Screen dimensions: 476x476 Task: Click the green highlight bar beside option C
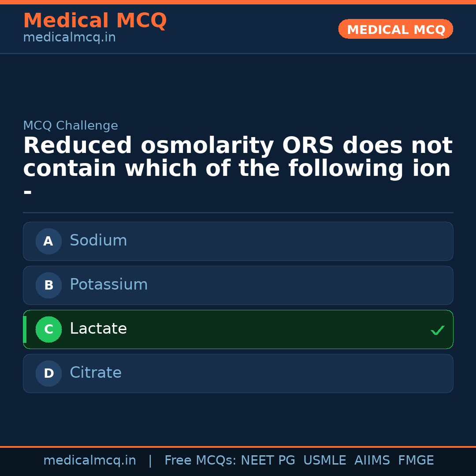tap(24, 329)
